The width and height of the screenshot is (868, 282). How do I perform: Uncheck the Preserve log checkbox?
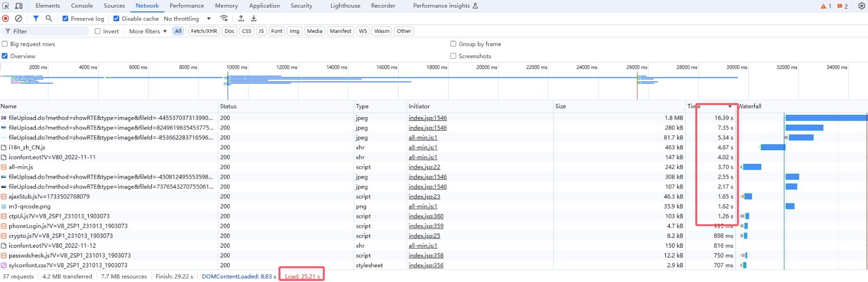pos(65,19)
